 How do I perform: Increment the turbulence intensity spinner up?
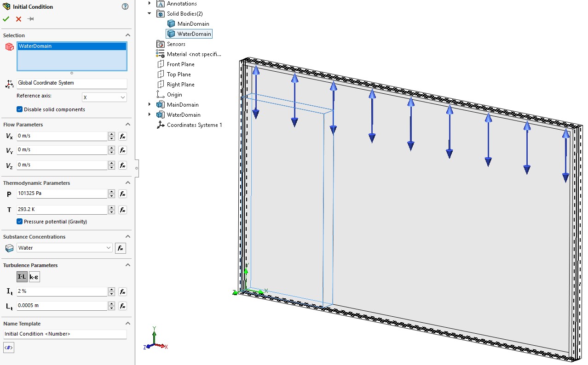point(111,290)
